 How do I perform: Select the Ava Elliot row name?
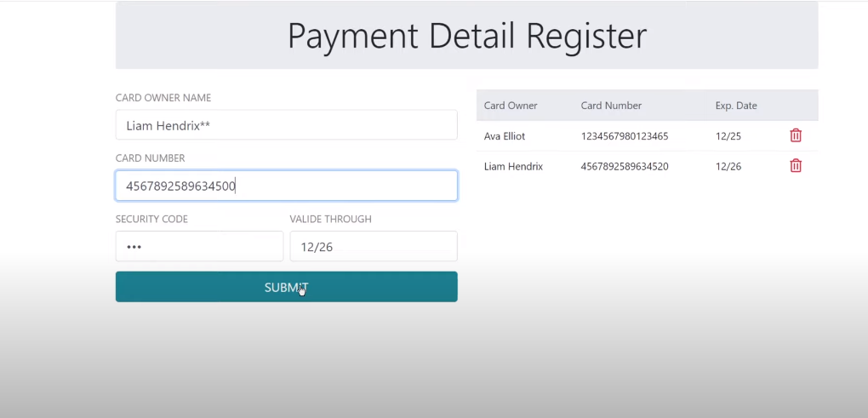click(505, 136)
